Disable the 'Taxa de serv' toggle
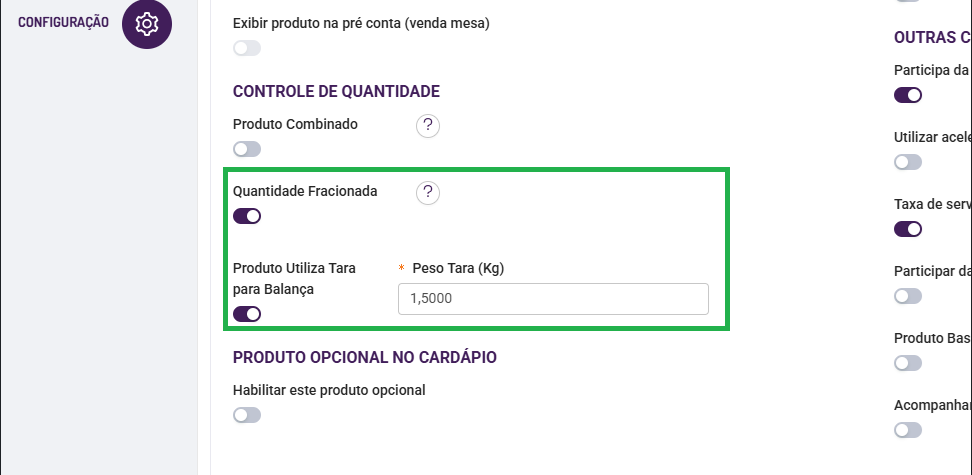 pyautogui.click(x=908, y=229)
